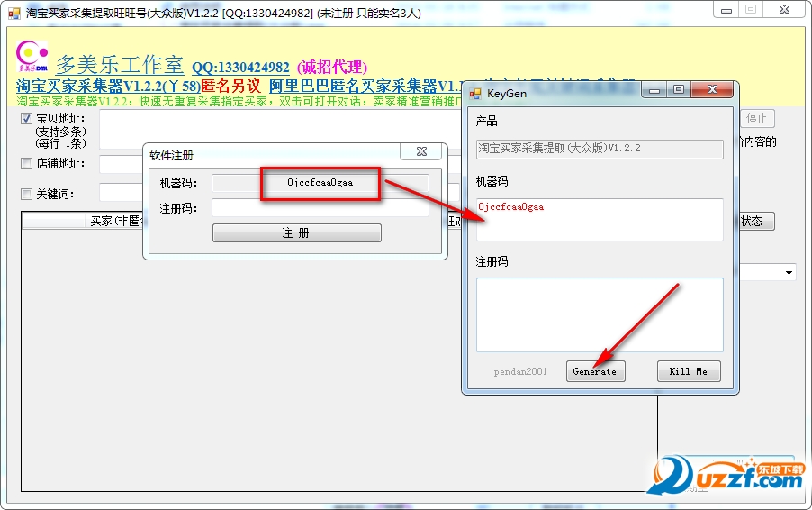The height and width of the screenshot is (510, 812).
Task: Close the KeyGen window
Action: [x=712, y=90]
